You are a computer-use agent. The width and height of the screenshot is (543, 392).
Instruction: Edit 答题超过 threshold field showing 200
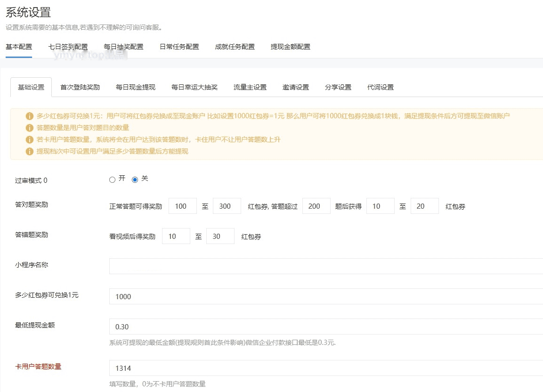point(316,206)
